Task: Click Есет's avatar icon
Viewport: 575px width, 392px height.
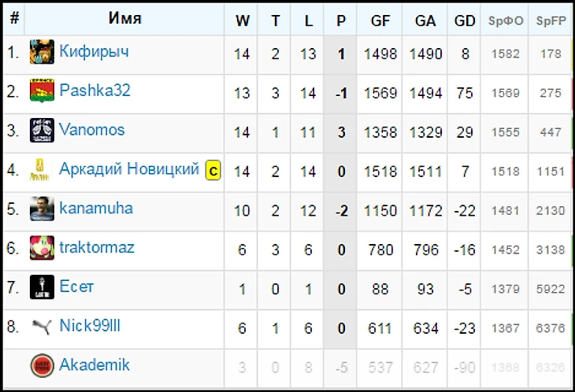Action: point(42,287)
